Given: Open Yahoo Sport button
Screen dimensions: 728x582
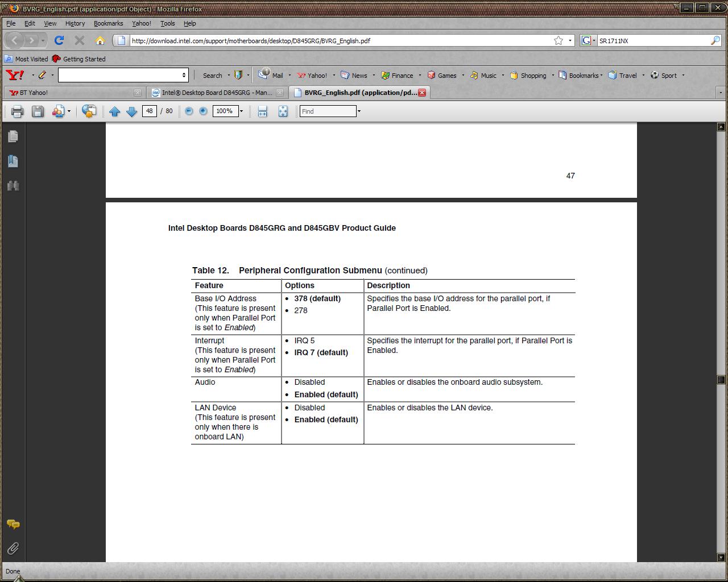Looking at the screenshot, I should pos(664,75).
